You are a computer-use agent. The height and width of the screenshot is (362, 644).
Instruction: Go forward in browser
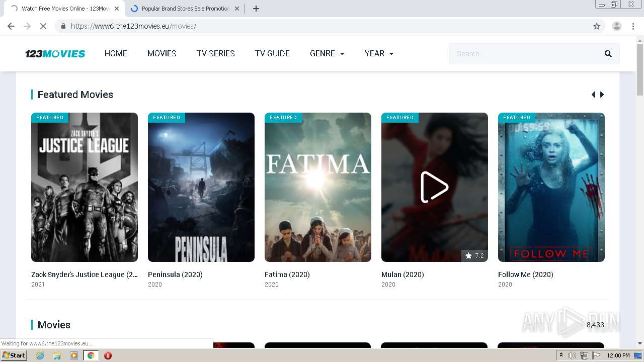pos(27,26)
